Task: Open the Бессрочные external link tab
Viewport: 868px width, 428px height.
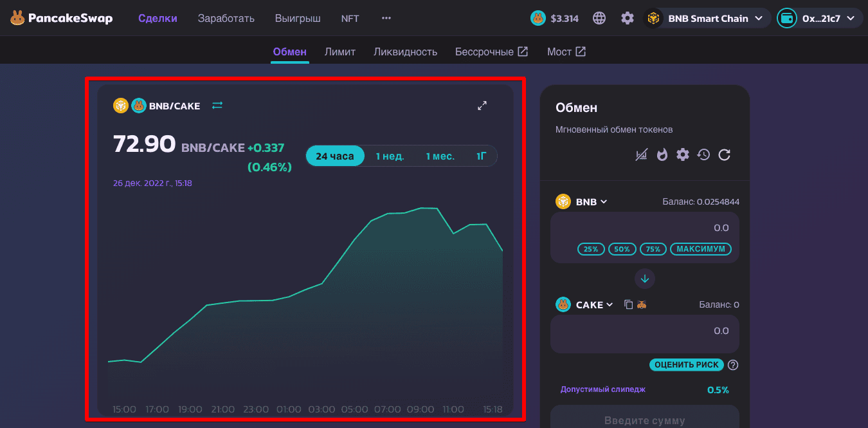Action: (x=492, y=51)
